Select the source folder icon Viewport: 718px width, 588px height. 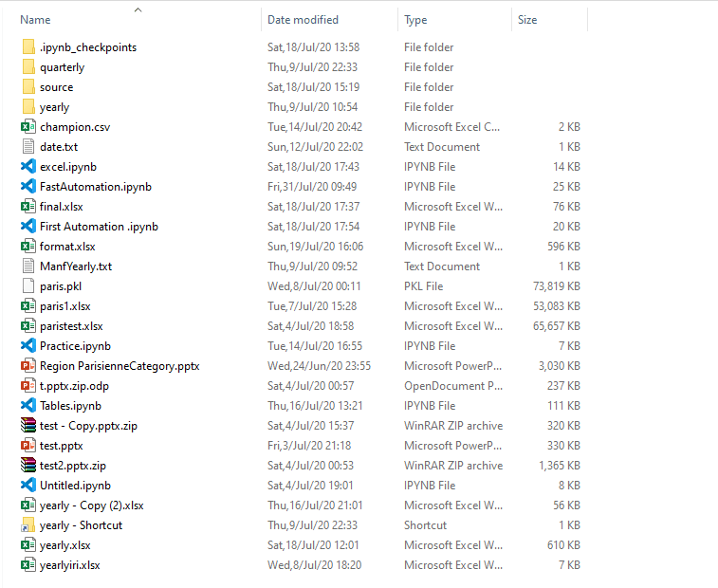click(28, 87)
